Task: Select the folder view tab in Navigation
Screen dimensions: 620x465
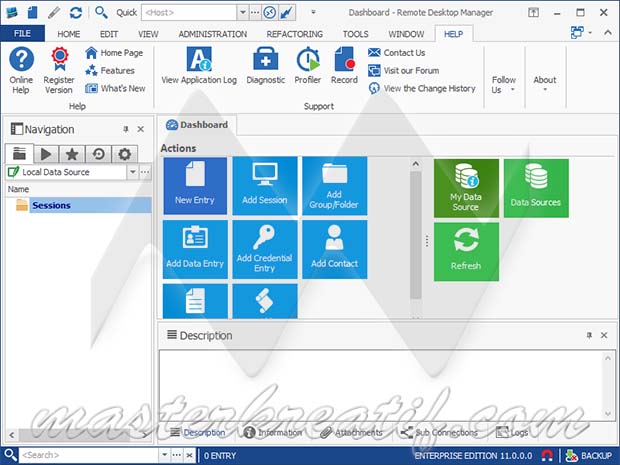Action: click(19, 153)
